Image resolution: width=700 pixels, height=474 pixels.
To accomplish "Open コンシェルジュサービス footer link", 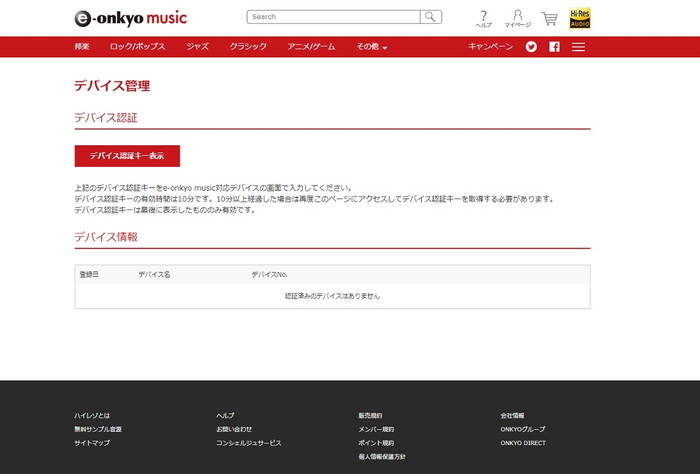I will (249, 443).
